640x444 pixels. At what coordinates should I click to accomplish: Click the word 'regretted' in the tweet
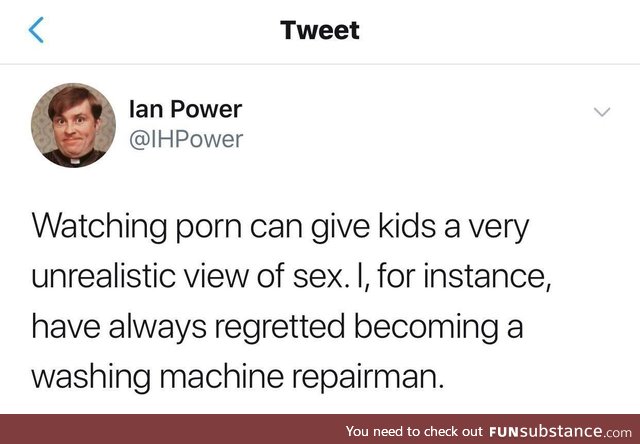click(280, 328)
